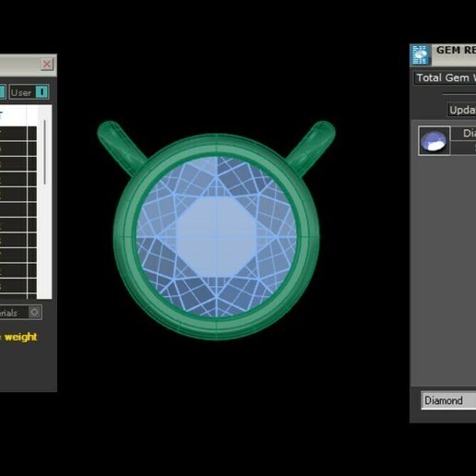476x476 pixels.
Task: Click the 'Dia' gem name cell in report
Action: pyautogui.click(x=463, y=133)
